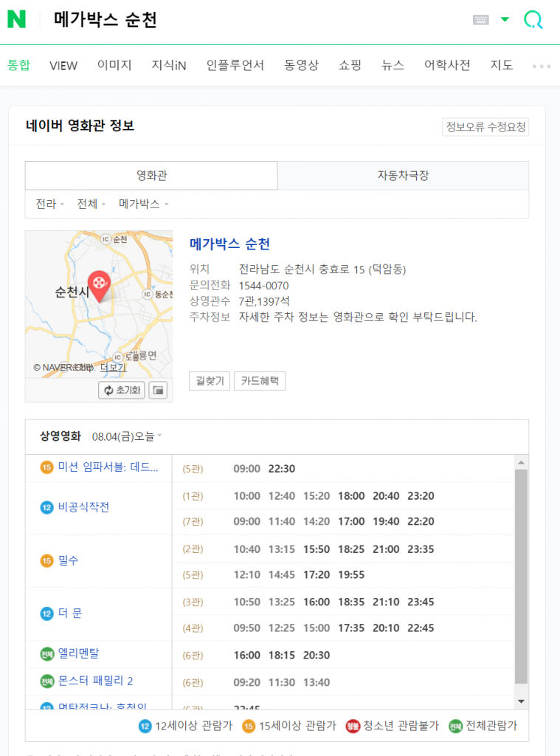Screen dimensions: 560x756
Task: Open the 전체 area dropdown
Action: 91,204
